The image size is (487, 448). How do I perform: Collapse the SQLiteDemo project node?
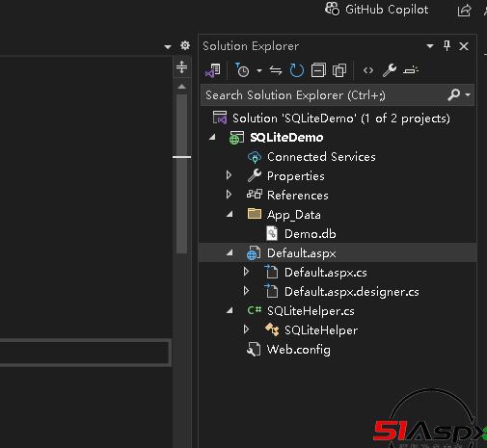click(212, 138)
